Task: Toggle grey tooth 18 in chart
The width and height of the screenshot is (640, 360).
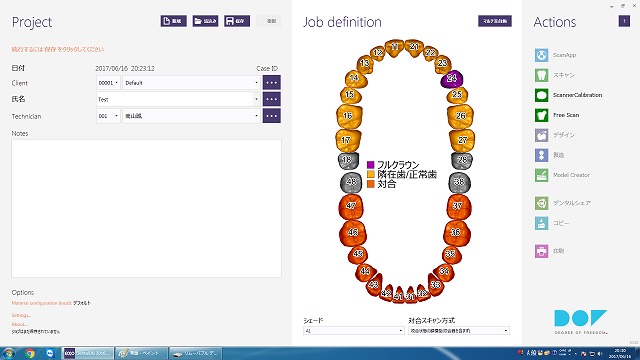Action: tap(348, 160)
